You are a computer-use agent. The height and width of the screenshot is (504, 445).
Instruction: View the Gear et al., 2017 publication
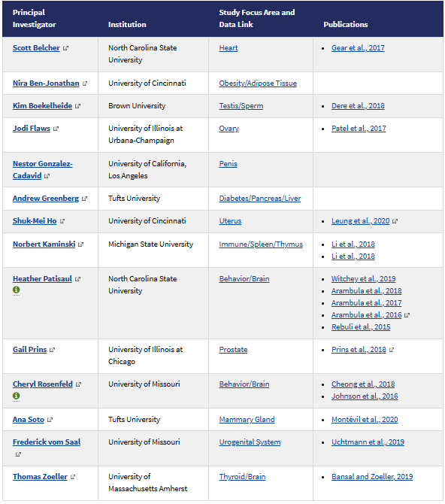(x=358, y=48)
